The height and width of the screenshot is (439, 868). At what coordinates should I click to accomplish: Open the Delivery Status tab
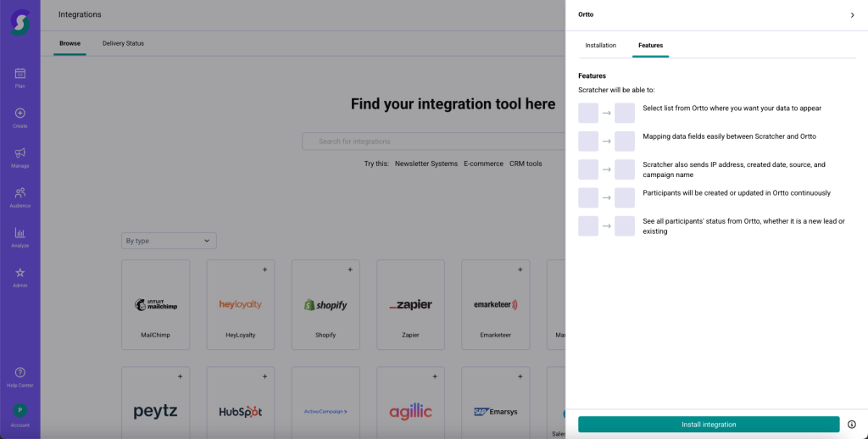(x=123, y=43)
